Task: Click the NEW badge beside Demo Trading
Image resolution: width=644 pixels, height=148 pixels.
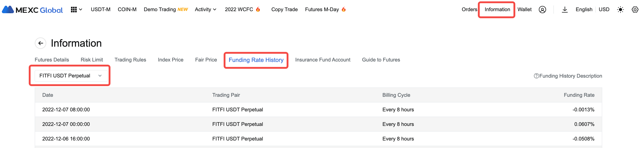Action: (x=183, y=10)
